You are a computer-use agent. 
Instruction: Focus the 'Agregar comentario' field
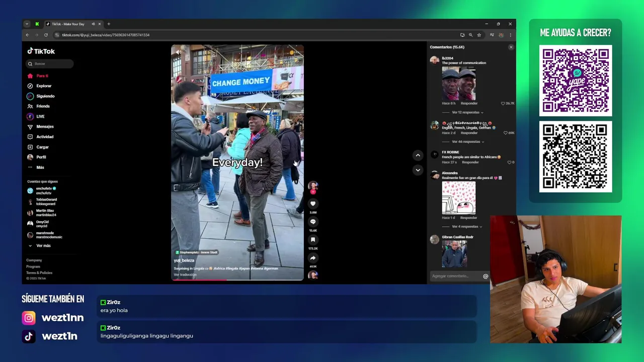click(x=455, y=276)
